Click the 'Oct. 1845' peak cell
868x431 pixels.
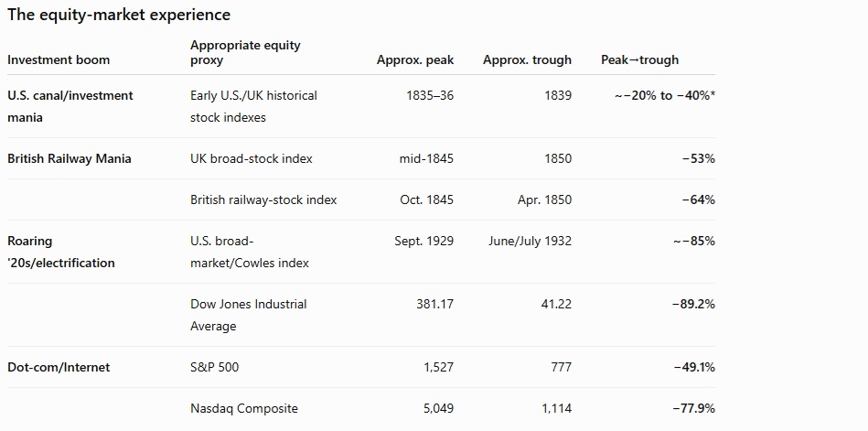pyautogui.click(x=427, y=199)
